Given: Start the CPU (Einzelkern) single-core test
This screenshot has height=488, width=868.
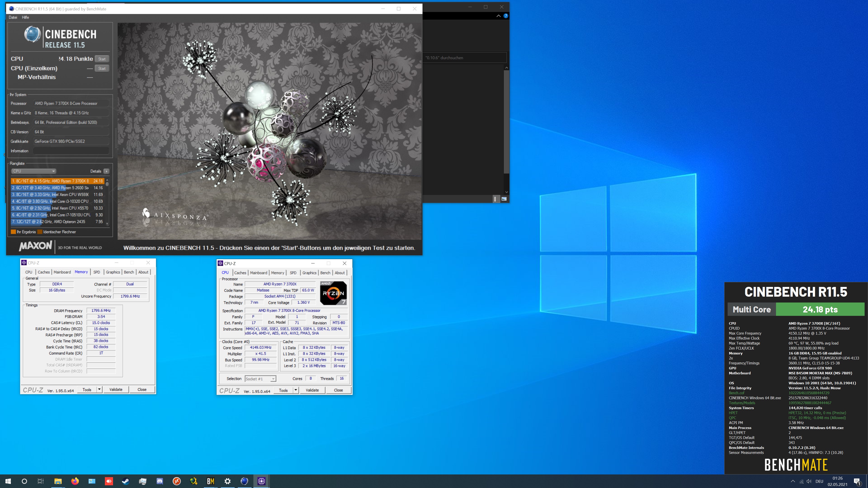Looking at the screenshot, I should [x=102, y=68].
